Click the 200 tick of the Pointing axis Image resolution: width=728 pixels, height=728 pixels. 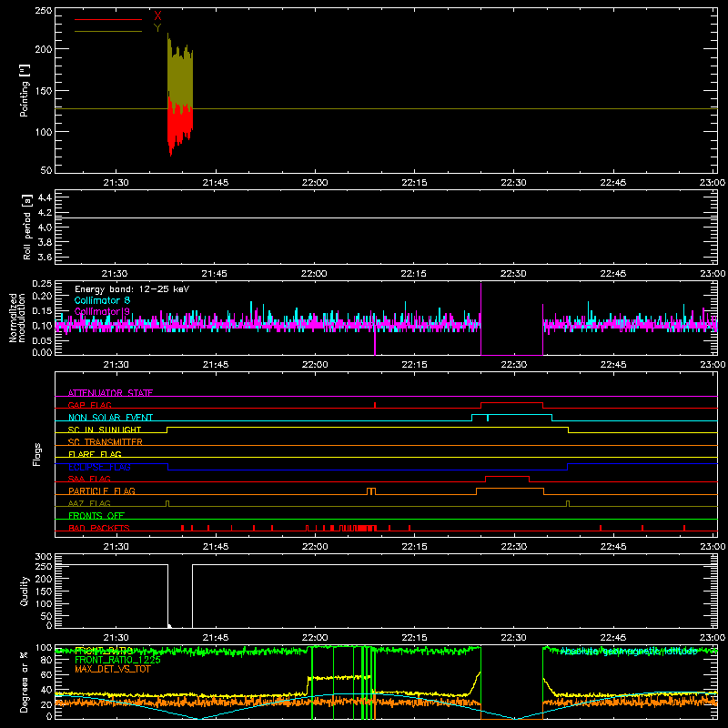[x=43, y=49]
